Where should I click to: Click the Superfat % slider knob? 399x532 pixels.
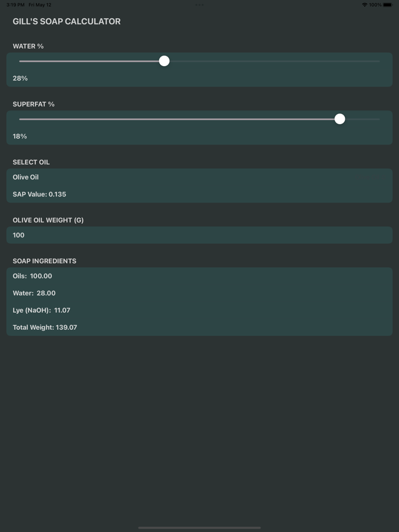coord(340,119)
